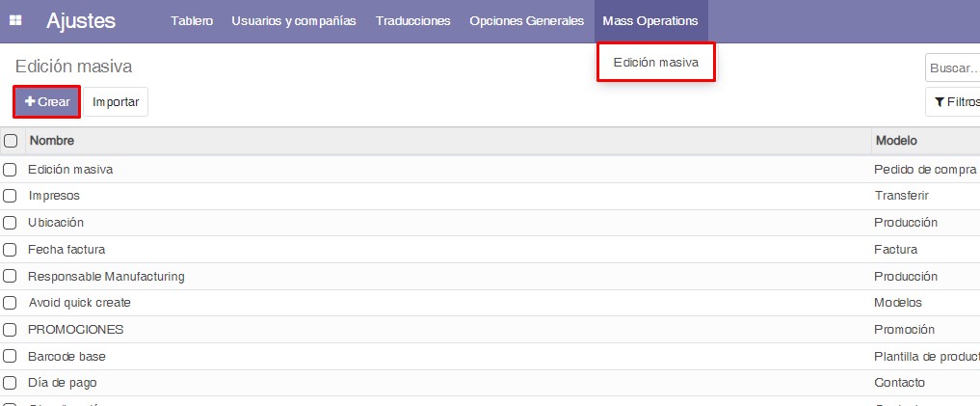This screenshot has height=406, width=980.
Task: Tick the PROMOCIONES row checkbox
Action: point(11,329)
